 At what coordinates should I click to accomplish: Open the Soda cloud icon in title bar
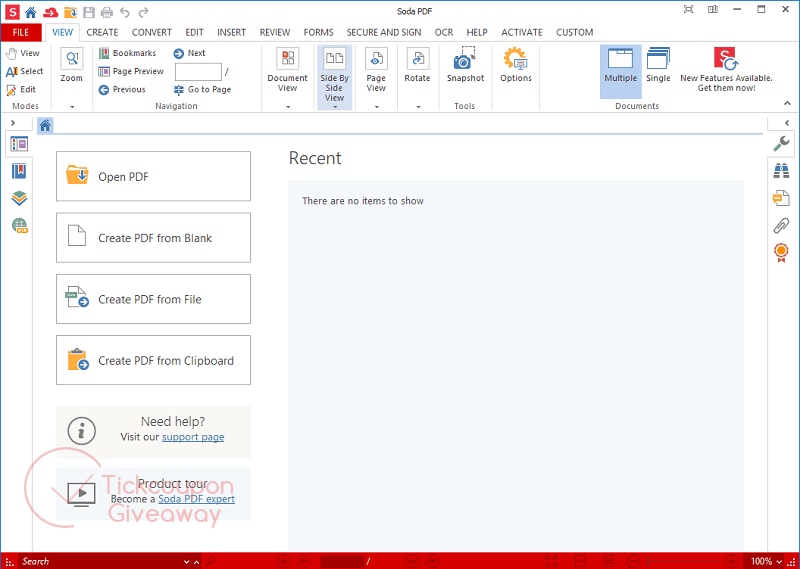(51, 12)
